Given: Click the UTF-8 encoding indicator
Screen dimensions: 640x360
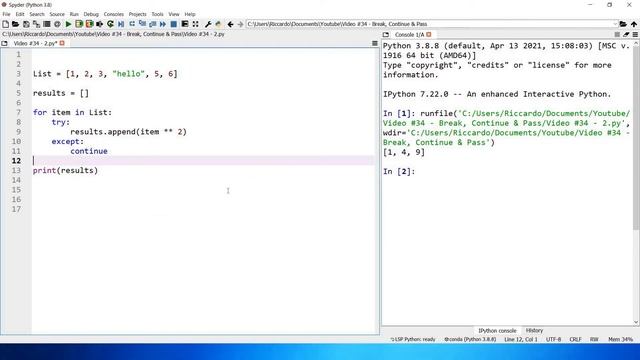Looking at the screenshot, I should tap(553, 340).
